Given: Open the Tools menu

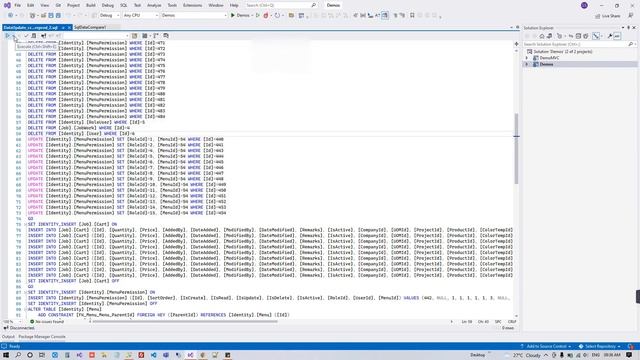Looking at the screenshot, I should (x=172, y=5).
